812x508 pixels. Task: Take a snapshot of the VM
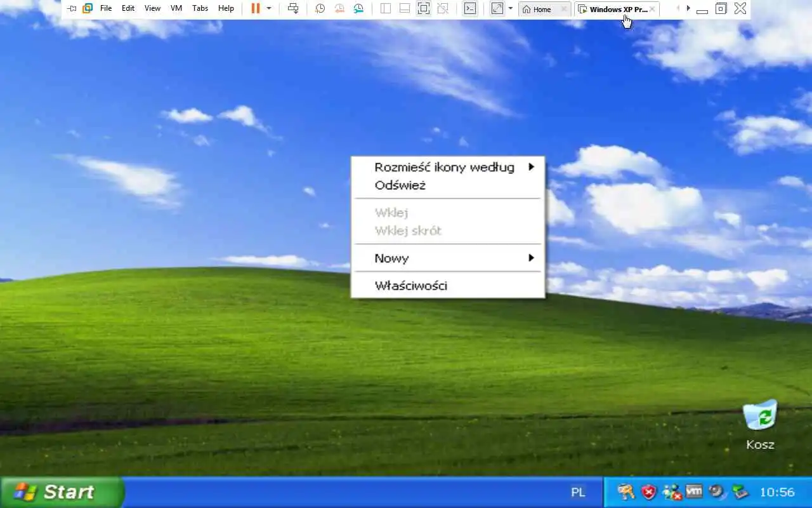point(320,9)
